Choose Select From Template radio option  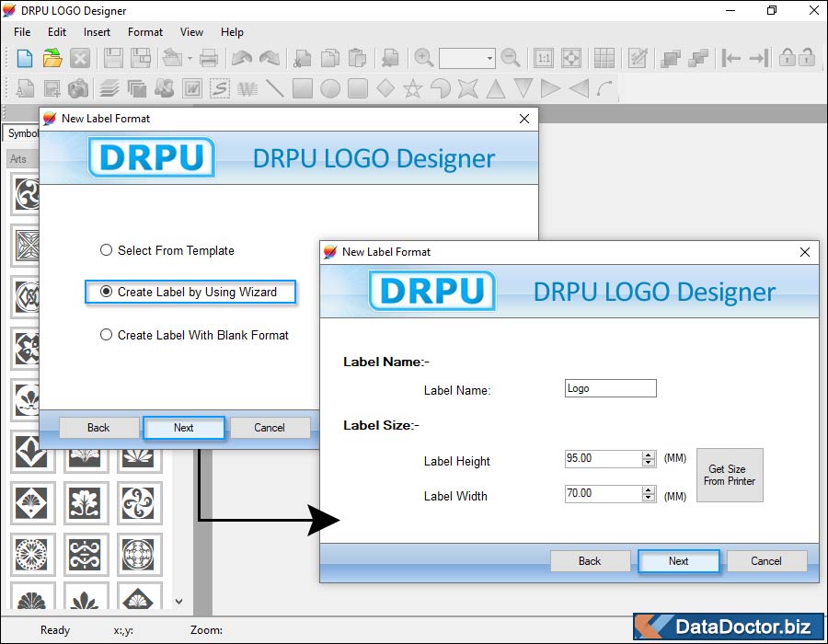click(x=167, y=250)
